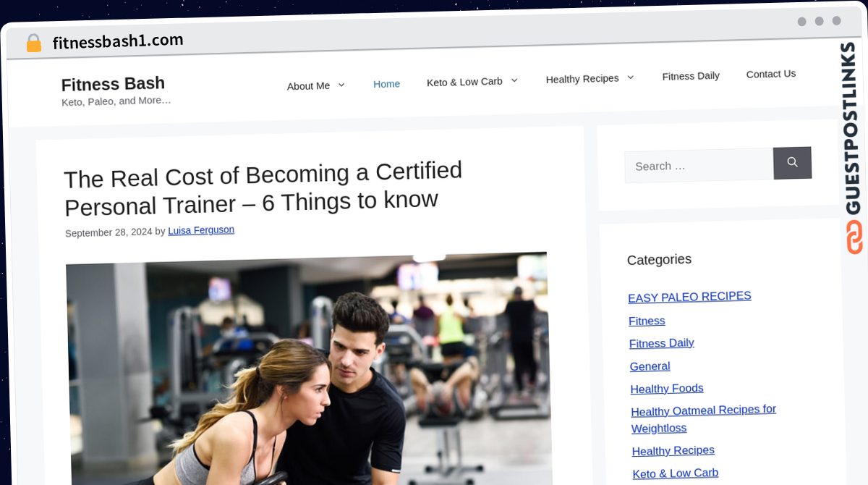Image resolution: width=868 pixels, height=485 pixels.
Task: Open the EASY PALEO RECIPES category
Action: [x=689, y=297]
